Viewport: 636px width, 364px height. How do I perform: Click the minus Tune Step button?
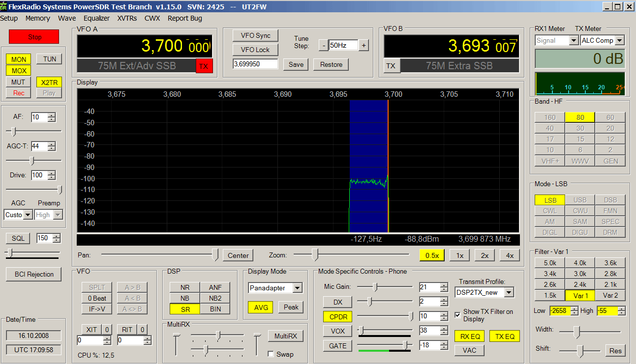(x=323, y=45)
